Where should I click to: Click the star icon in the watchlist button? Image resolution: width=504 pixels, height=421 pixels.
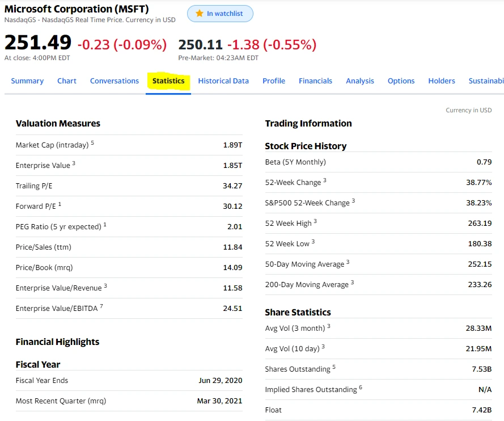point(200,13)
